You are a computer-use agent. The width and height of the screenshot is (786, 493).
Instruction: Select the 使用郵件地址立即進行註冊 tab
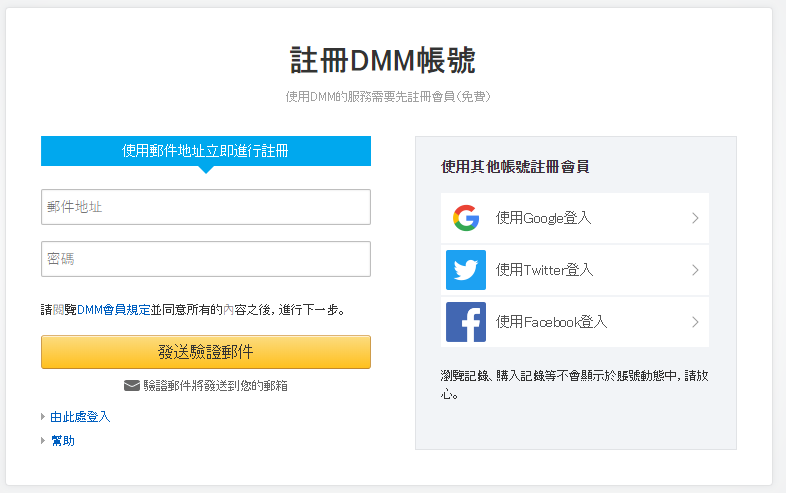[206, 151]
